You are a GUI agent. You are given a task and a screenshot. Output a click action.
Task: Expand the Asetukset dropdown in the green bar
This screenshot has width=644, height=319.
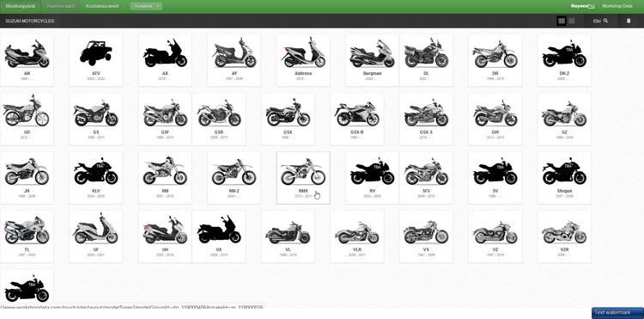pyautogui.click(x=146, y=6)
